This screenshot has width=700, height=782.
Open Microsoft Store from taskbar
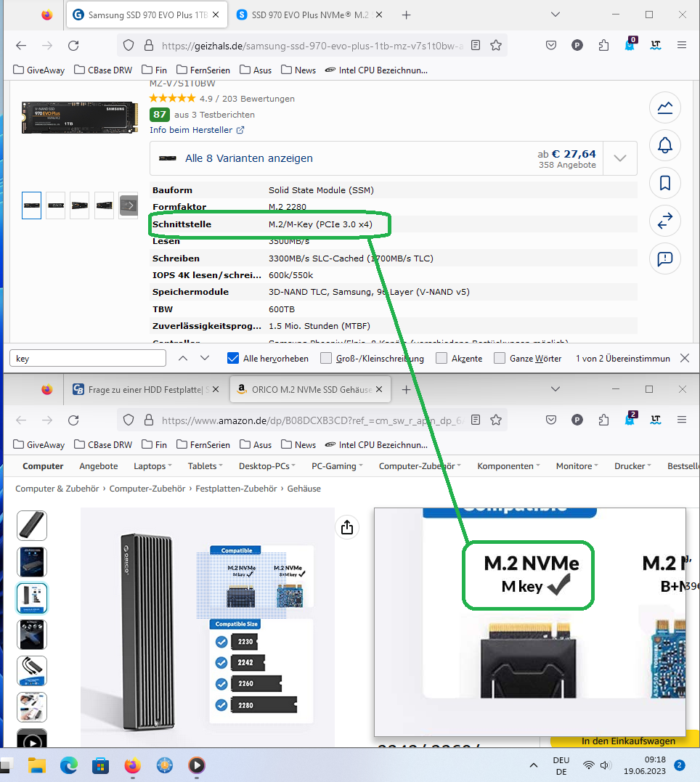101,765
